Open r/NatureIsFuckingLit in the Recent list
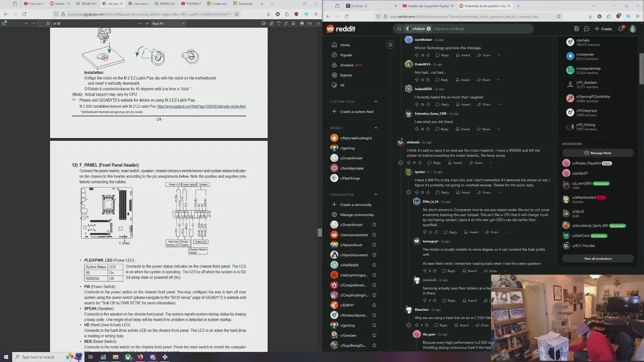644x362 pixels. tap(352, 138)
